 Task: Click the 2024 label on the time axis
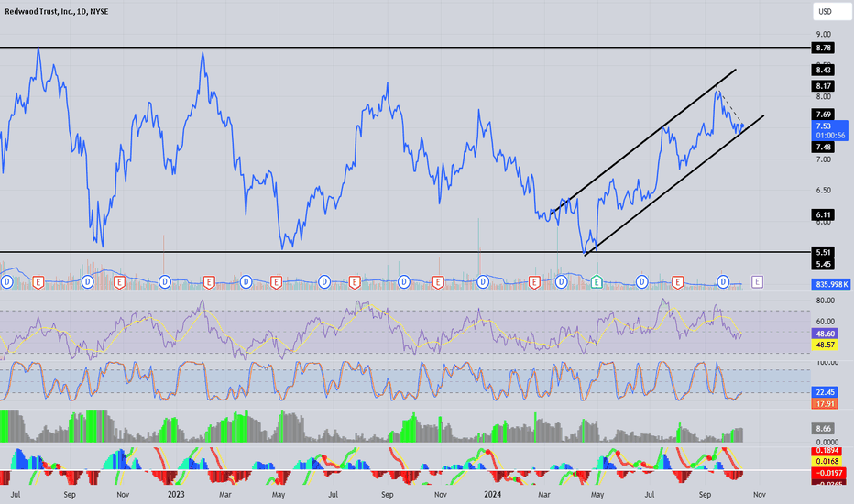[492, 494]
